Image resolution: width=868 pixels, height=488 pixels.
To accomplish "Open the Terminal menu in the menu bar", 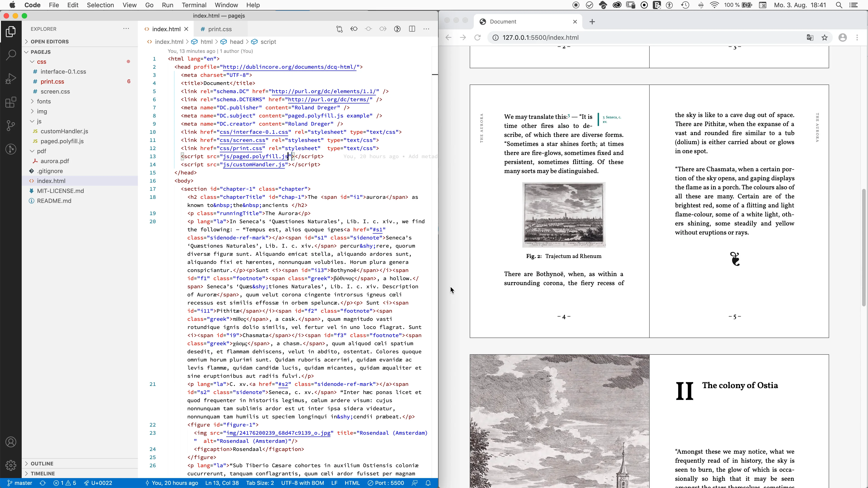I will point(194,5).
